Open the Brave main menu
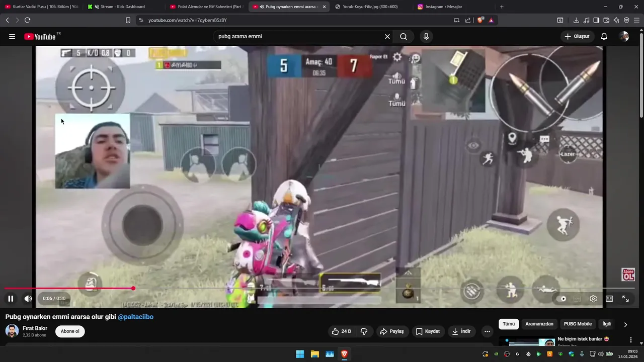Viewport: 644px width, 362px height. 636,20
